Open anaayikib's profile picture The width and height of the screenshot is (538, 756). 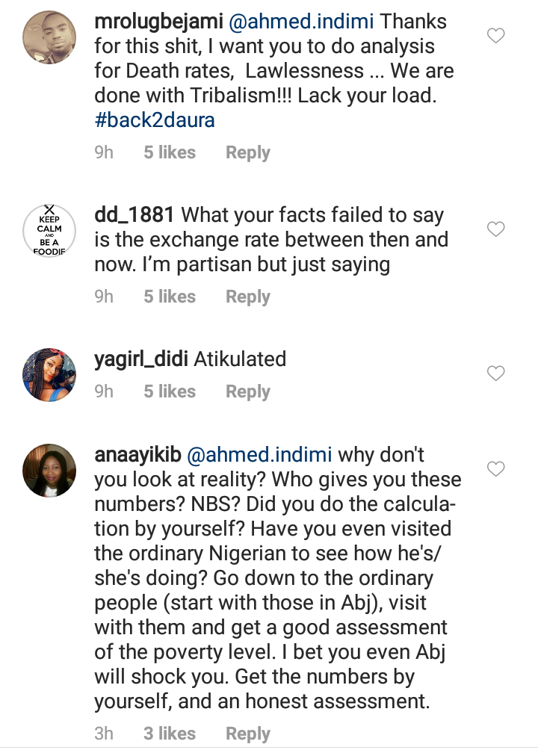50,471
